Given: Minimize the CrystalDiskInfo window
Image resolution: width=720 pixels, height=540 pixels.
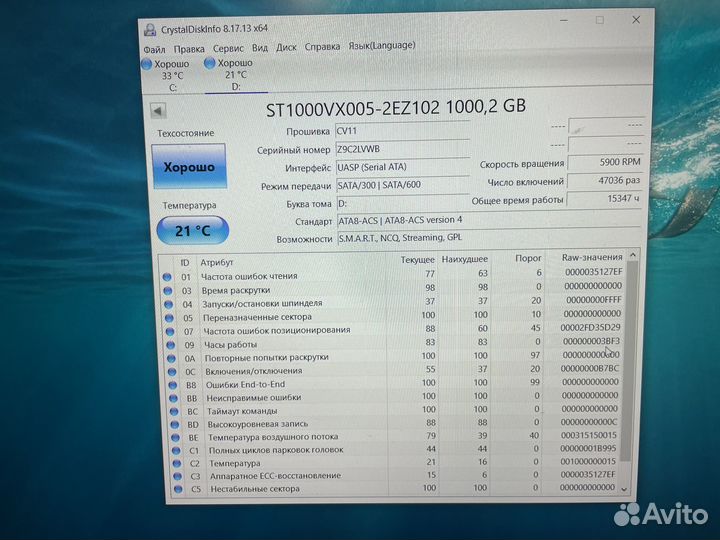Looking at the screenshot, I should pos(564,20).
